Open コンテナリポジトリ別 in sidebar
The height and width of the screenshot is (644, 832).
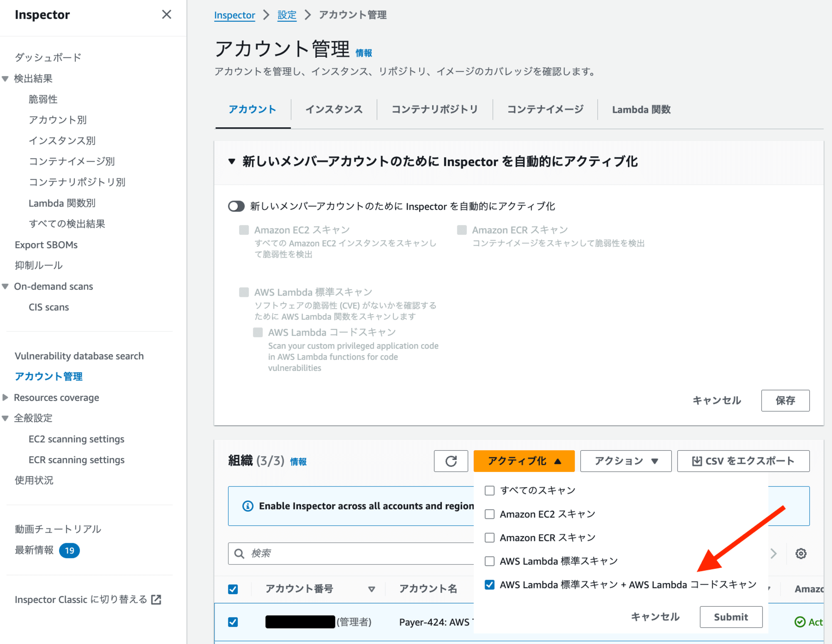point(77,182)
